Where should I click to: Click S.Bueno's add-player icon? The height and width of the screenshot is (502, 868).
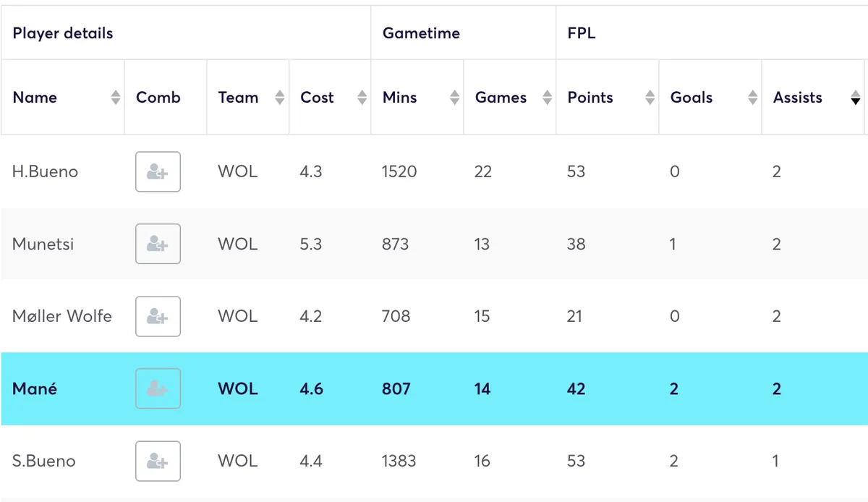point(158,461)
